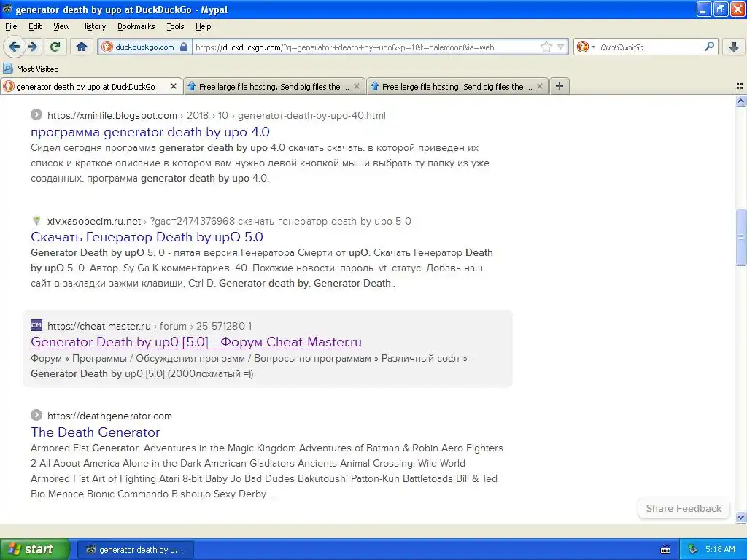Go forward with the Forward arrow button

33,47
